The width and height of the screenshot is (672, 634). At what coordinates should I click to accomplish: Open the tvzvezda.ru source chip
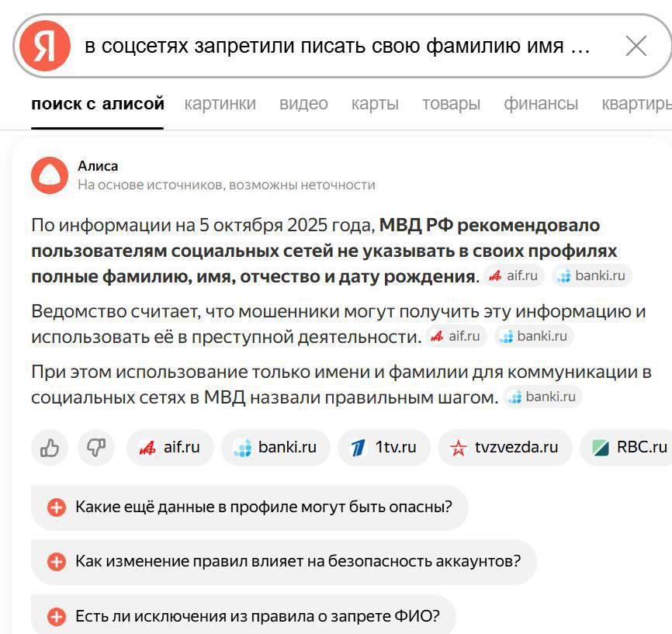pyautogui.click(x=505, y=448)
